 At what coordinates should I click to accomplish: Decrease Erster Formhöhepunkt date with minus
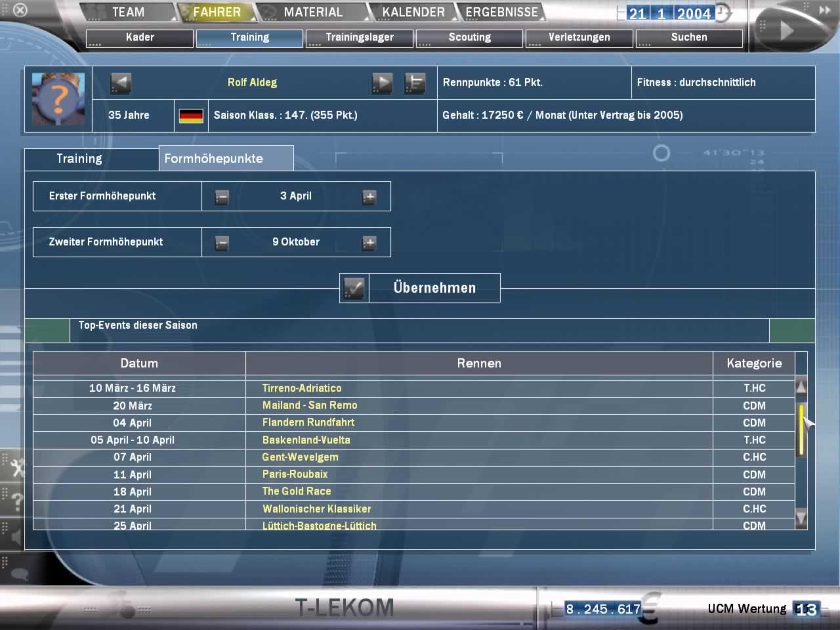[x=222, y=197]
